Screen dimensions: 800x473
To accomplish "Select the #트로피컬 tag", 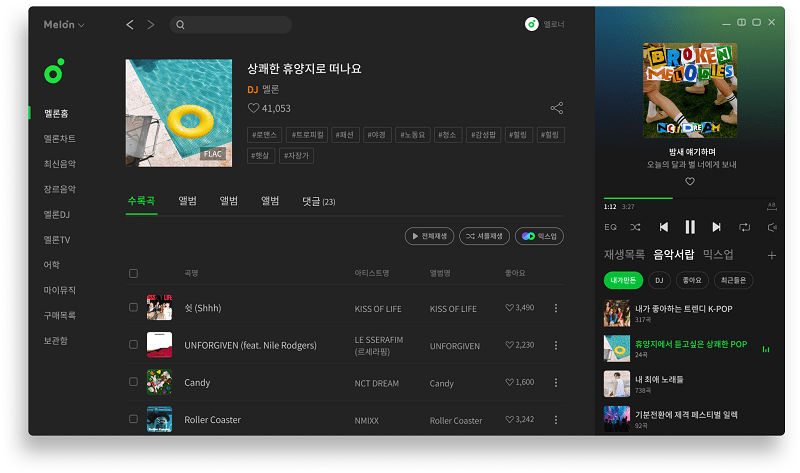I will 307,135.
